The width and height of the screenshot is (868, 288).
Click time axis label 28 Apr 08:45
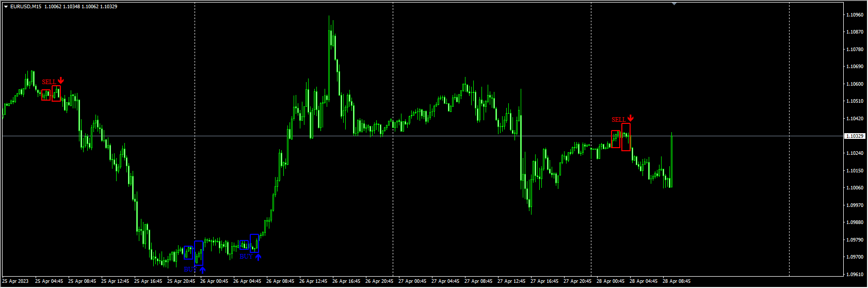(677, 281)
